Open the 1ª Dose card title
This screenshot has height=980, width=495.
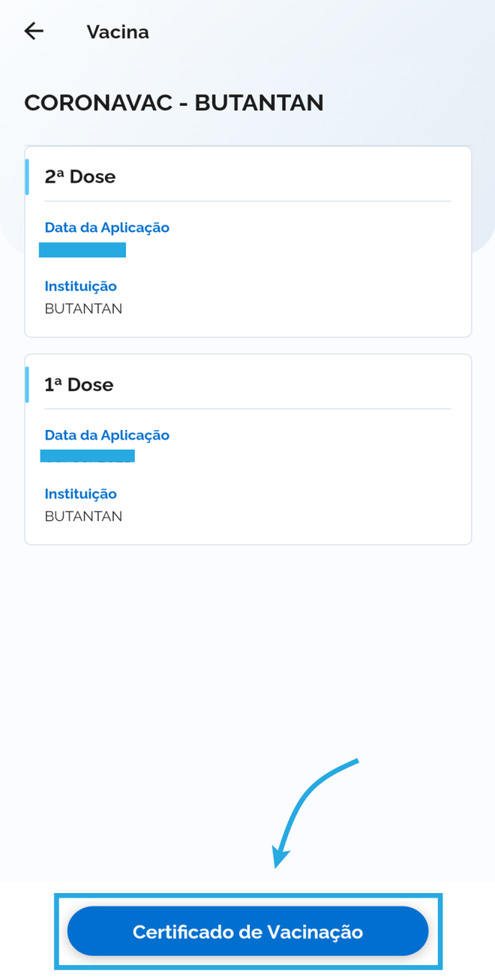pyautogui.click(x=79, y=384)
